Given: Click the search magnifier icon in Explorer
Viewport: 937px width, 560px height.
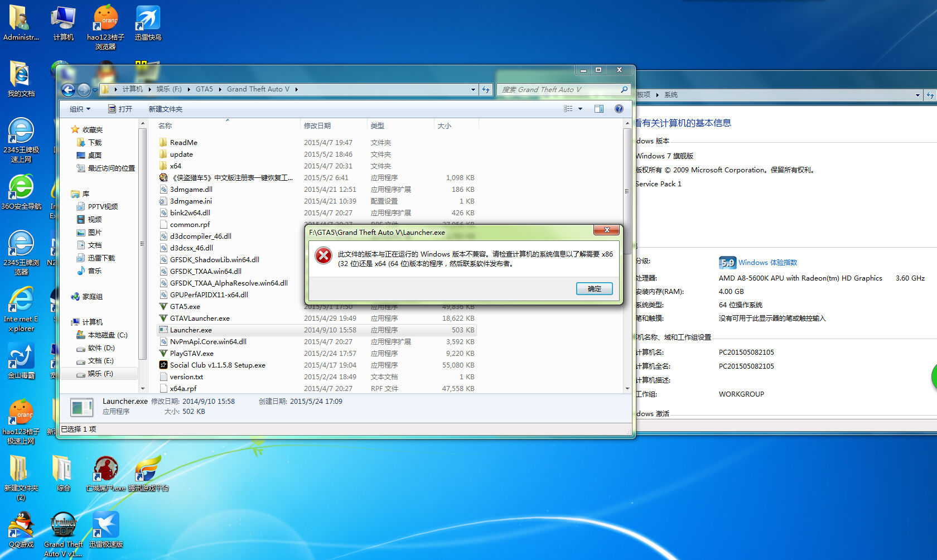Looking at the screenshot, I should click(x=624, y=89).
